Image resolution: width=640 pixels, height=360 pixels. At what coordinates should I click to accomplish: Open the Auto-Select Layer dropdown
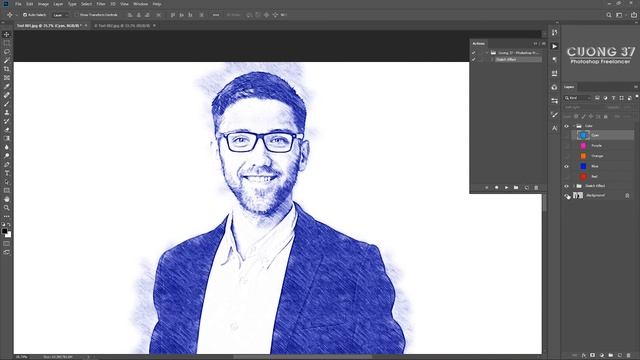pos(60,15)
